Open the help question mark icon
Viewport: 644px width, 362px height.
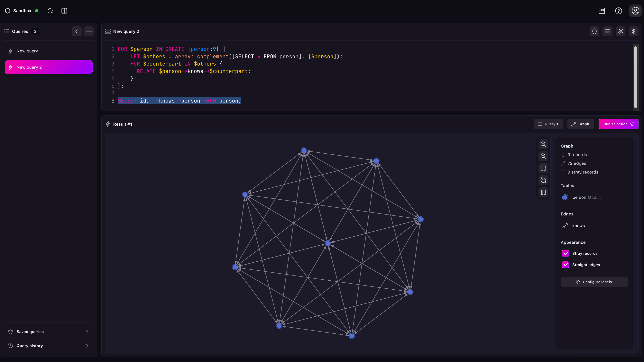pos(619,11)
